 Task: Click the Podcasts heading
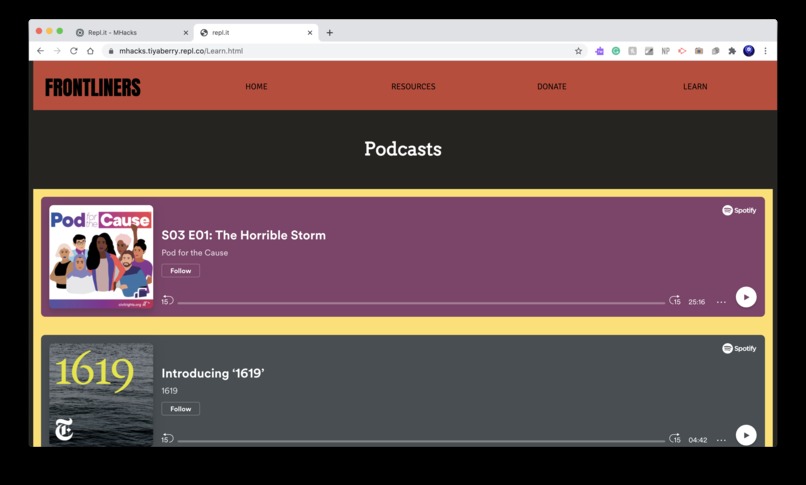(403, 149)
